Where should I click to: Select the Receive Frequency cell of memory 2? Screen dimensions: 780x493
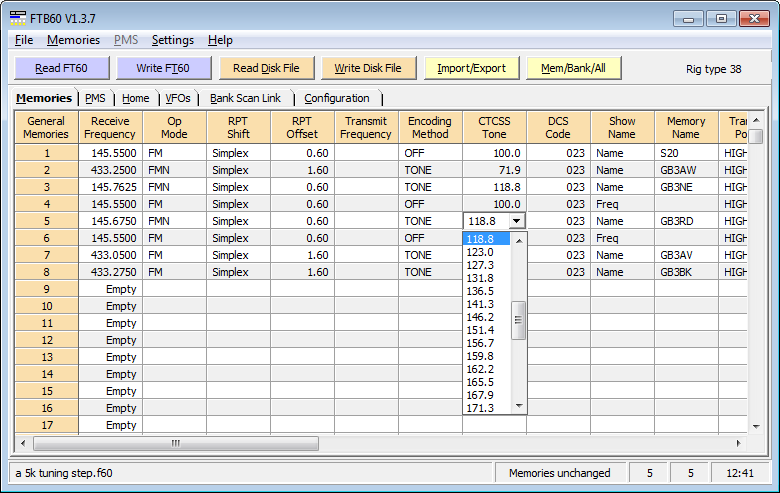tap(110, 170)
